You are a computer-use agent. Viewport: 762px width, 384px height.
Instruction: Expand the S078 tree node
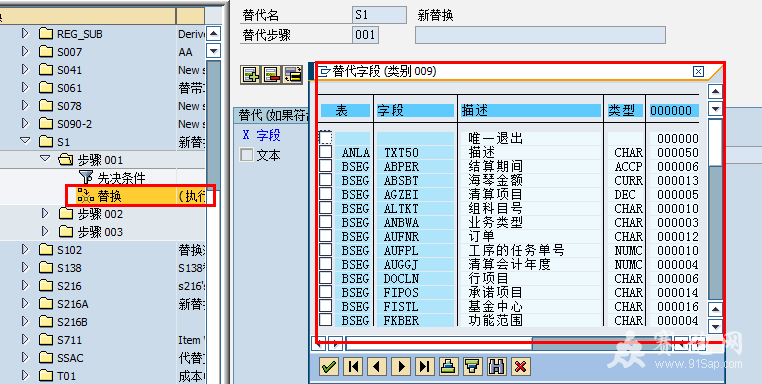pyautogui.click(x=25, y=105)
